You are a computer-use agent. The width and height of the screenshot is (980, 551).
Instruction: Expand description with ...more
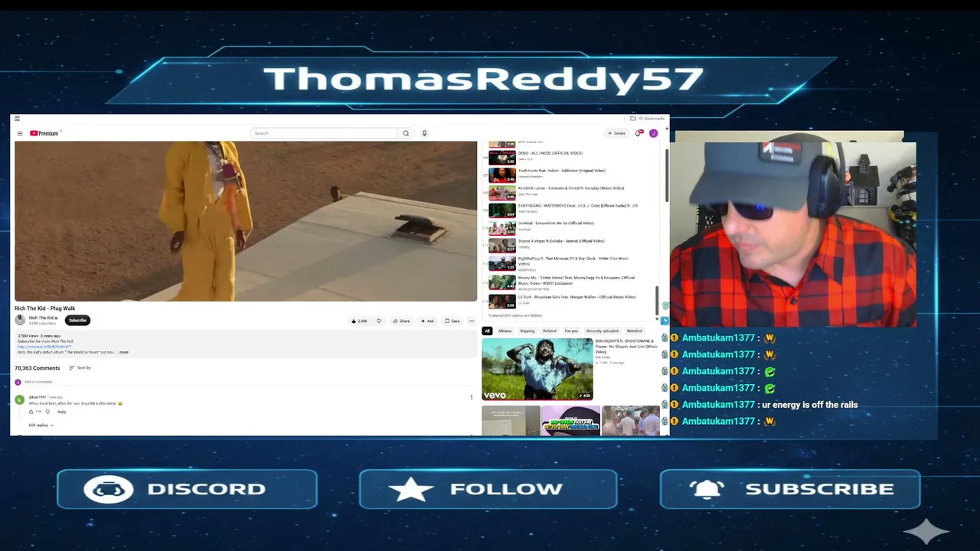click(123, 352)
